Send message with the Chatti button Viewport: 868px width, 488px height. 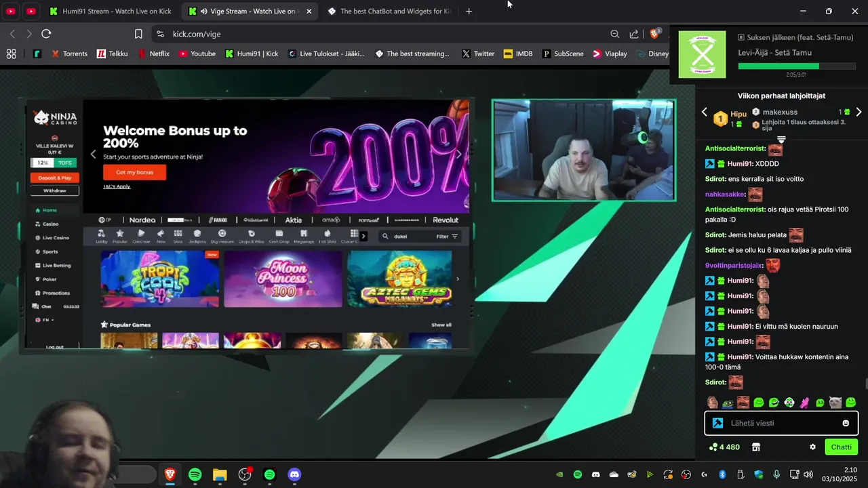click(841, 447)
